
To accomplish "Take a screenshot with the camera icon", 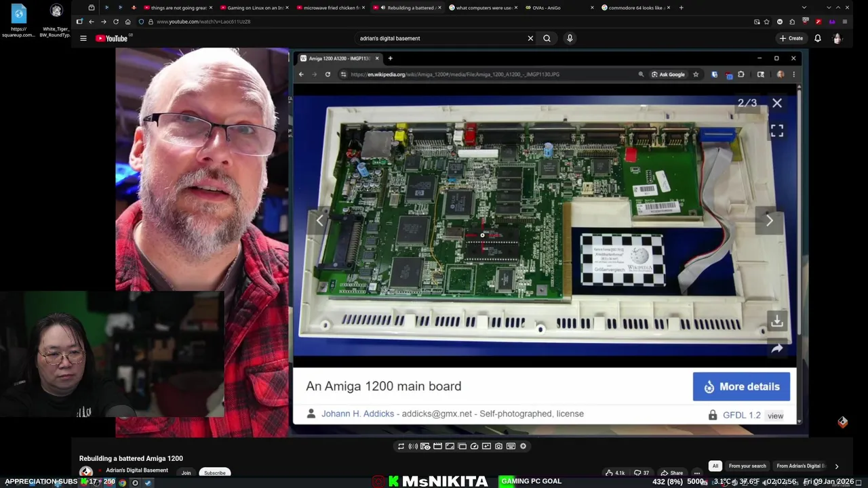I will point(498,446).
